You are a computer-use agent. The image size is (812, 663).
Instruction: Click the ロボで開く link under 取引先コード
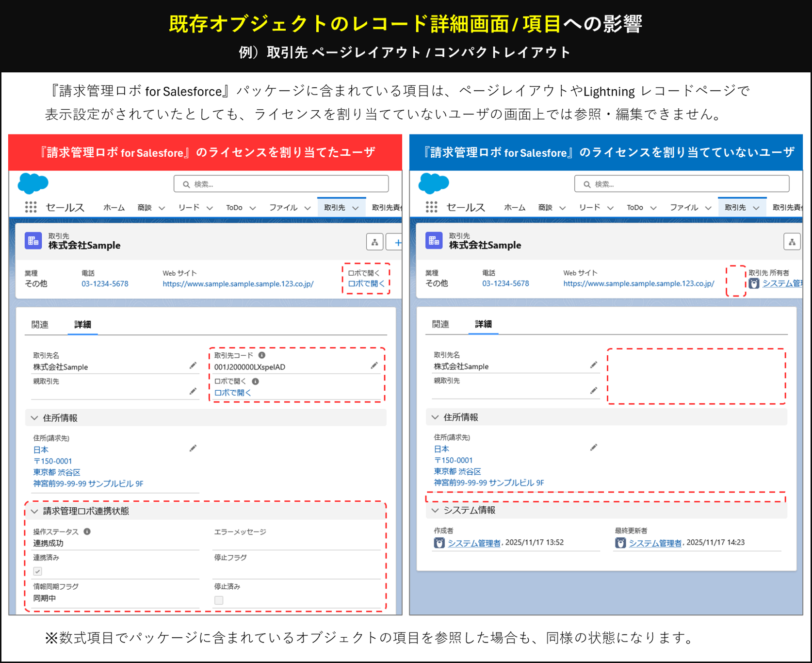coord(233,393)
